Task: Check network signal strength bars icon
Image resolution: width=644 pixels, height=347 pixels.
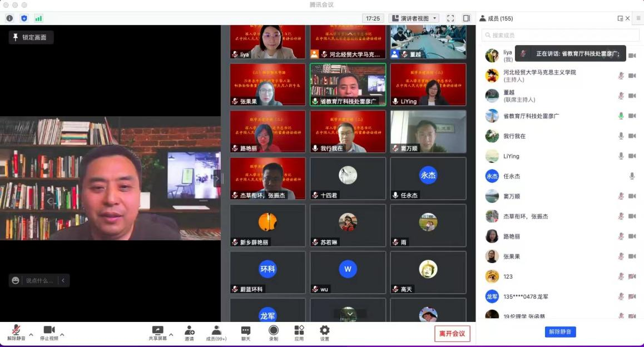Action: pyautogui.click(x=39, y=18)
